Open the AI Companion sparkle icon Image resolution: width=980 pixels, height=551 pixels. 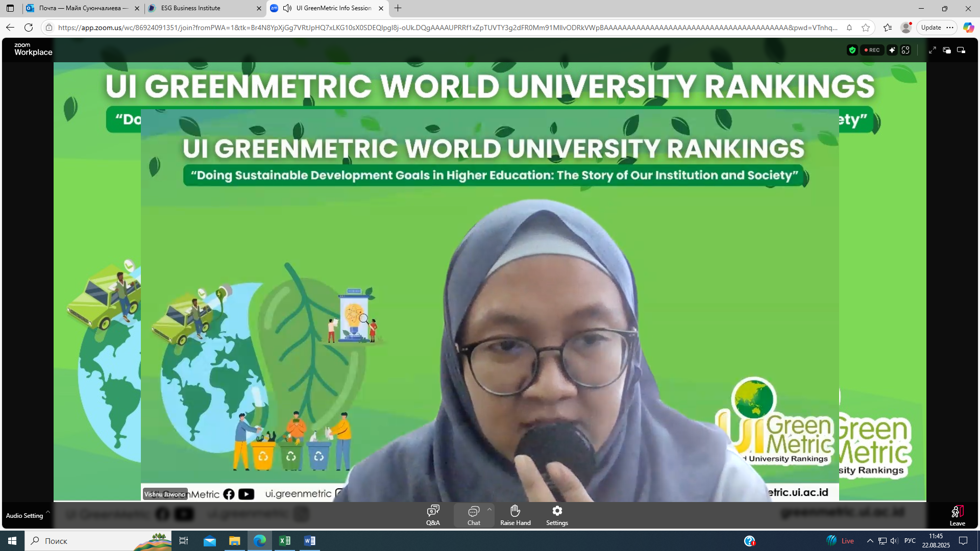coord(892,50)
